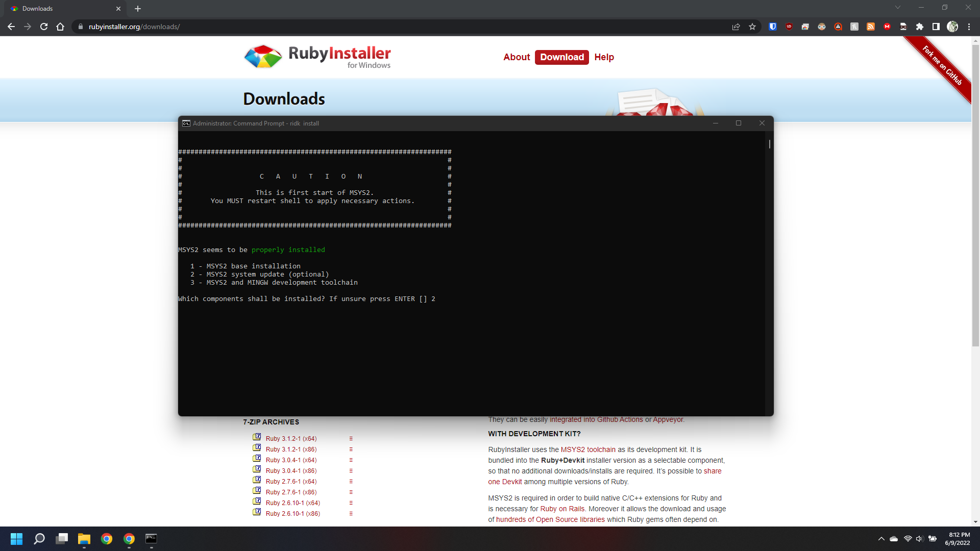Open the volume control in system tray
980x551 pixels.
pos(919,539)
